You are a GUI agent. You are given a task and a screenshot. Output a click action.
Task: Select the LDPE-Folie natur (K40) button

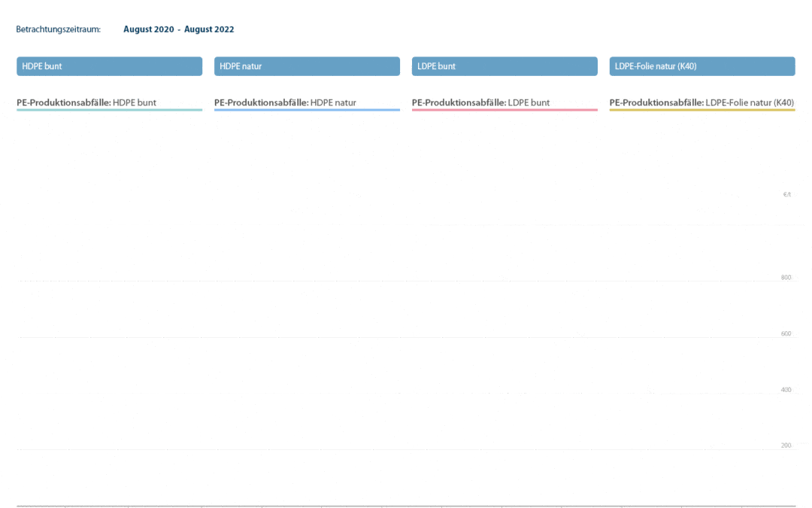click(x=702, y=66)
